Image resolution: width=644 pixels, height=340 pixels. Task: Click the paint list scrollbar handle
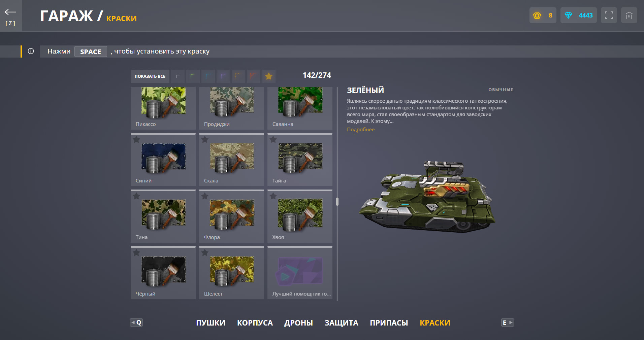pyautogui.click(x=337, y=202)
